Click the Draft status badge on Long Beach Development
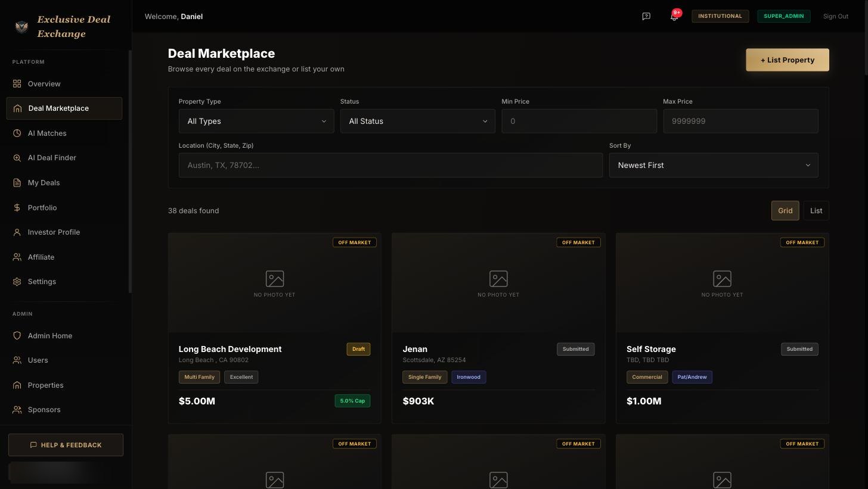Viewport: 868px width, 489px height. coord(358,349)
